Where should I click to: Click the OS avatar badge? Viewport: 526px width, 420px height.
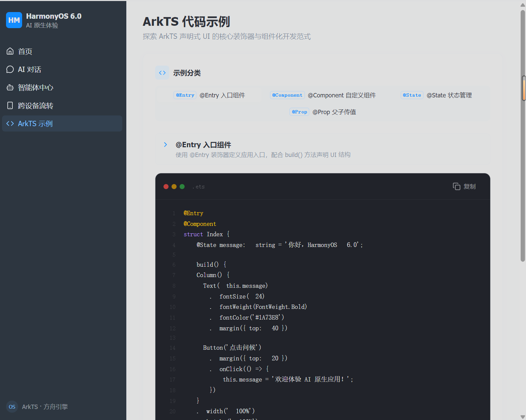12,407
